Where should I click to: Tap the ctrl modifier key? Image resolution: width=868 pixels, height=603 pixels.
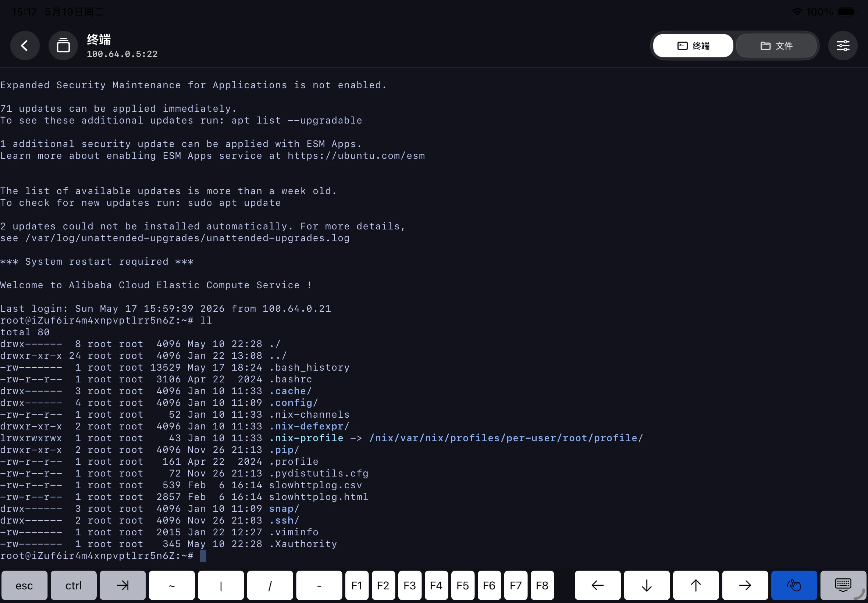click(x=74, y=585)
